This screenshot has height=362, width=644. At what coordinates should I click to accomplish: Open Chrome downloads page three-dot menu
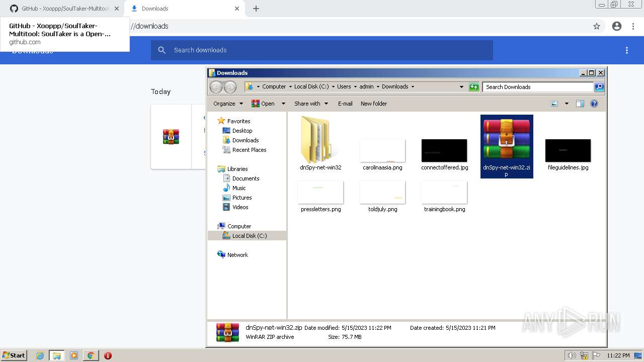627,50
